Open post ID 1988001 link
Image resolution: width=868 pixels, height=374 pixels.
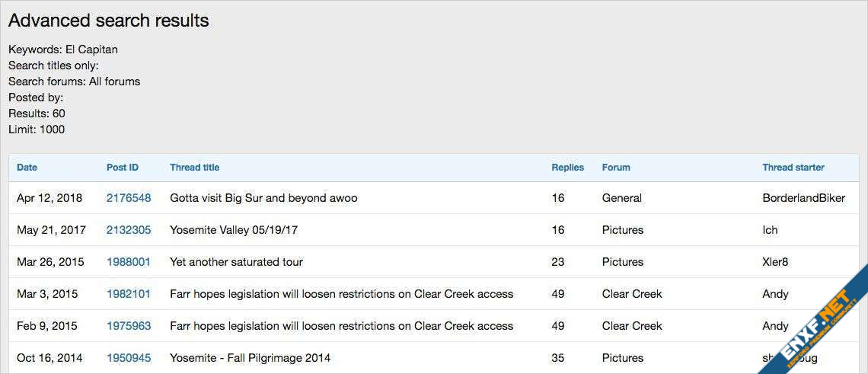[129, 262]
